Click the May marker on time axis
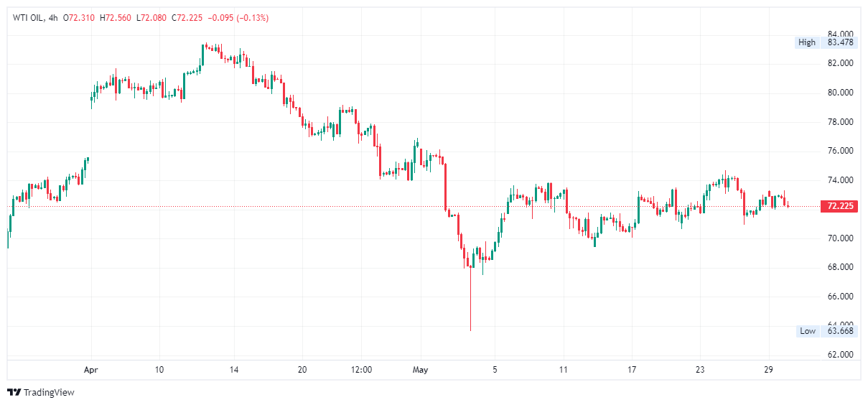Screen dimensions: 868x405 (x=420, y=370)
